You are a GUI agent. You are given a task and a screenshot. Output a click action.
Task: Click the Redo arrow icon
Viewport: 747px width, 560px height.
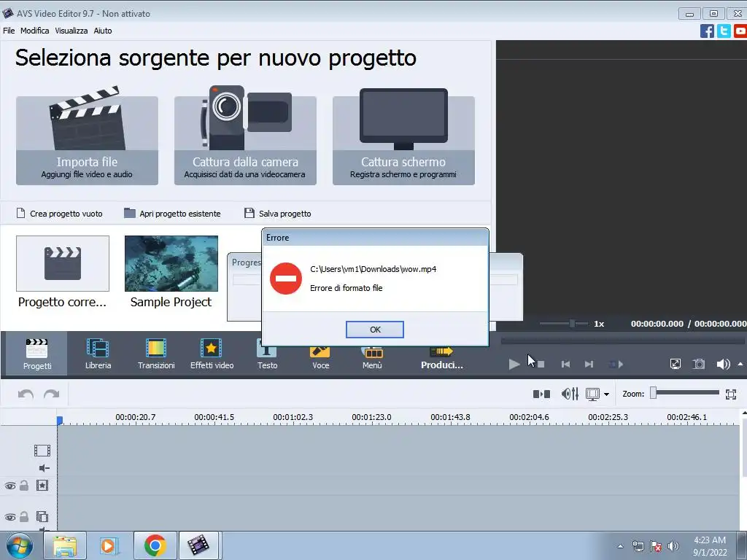52,394
